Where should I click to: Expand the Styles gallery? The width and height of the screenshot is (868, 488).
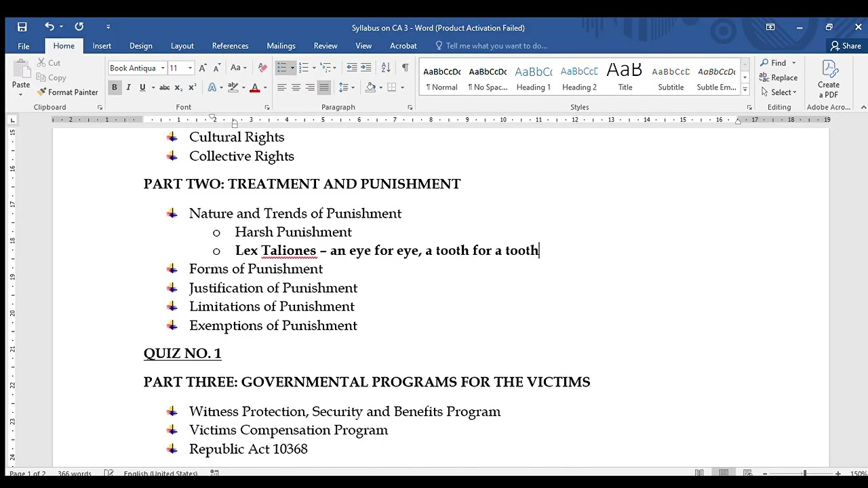[745, 90]
